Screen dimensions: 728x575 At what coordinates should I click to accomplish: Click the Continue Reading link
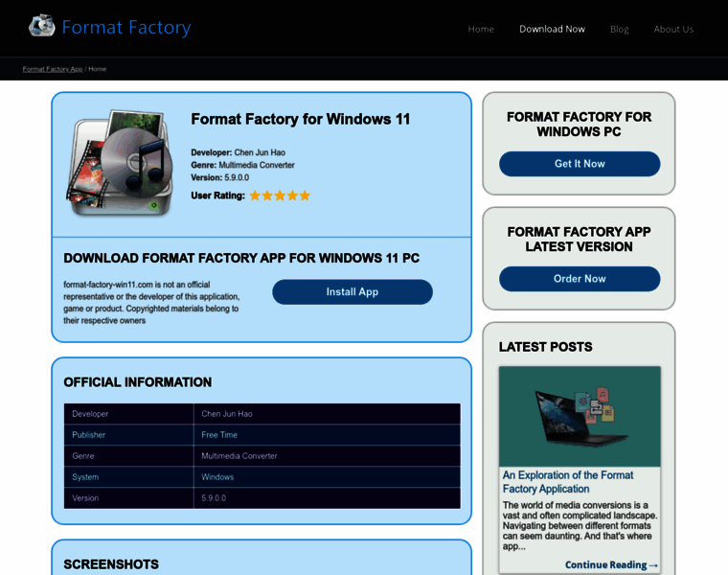[x=611, y=564]
